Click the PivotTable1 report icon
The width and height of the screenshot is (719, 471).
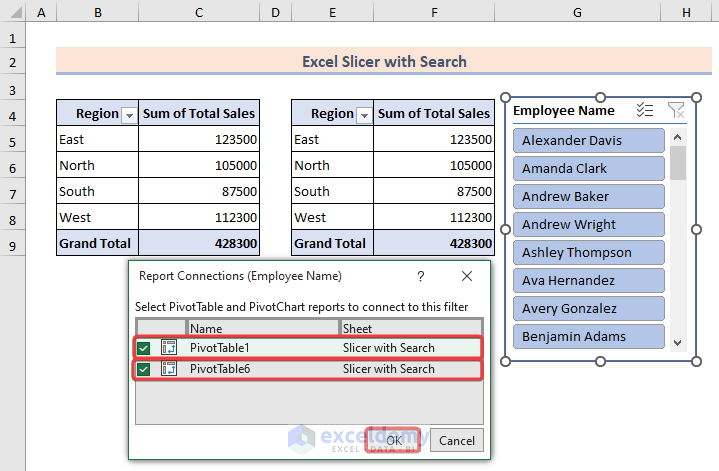click(169, 348)
